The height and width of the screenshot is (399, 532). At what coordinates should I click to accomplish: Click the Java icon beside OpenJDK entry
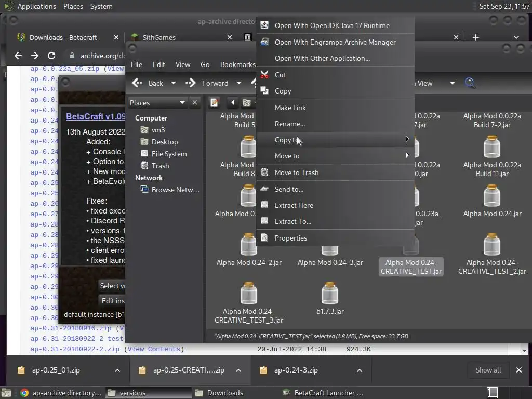coord(264,25)
